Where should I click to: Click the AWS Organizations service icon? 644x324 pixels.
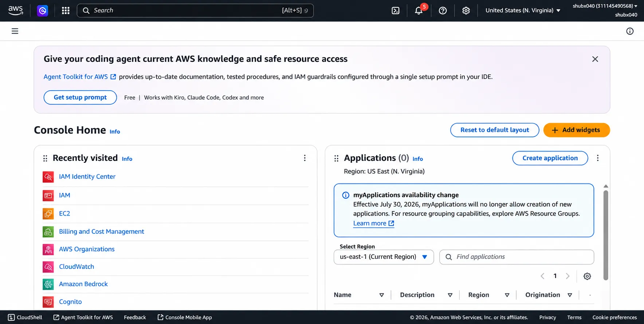pos(48,249)
